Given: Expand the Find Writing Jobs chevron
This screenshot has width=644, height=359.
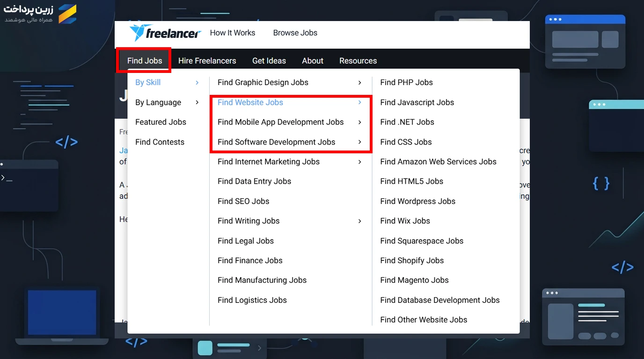Looking at the screenshot, I should pos(359,221).
